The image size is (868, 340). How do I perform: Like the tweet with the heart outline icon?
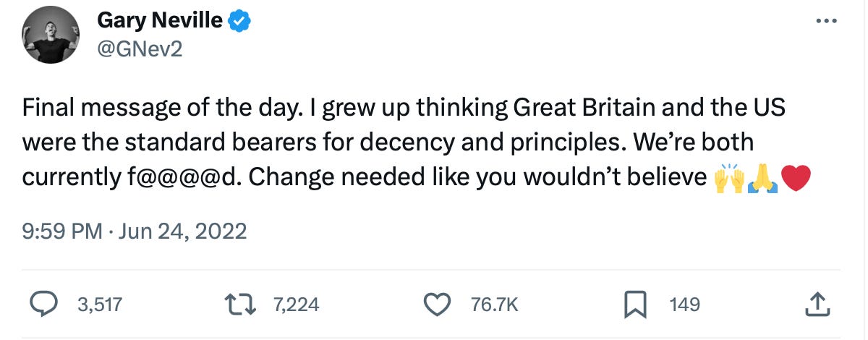pos(435,305)
